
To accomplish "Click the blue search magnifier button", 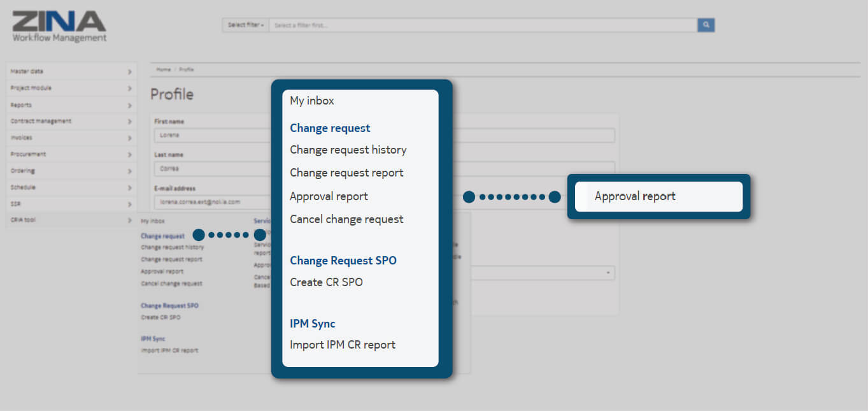I will (706, 25).
